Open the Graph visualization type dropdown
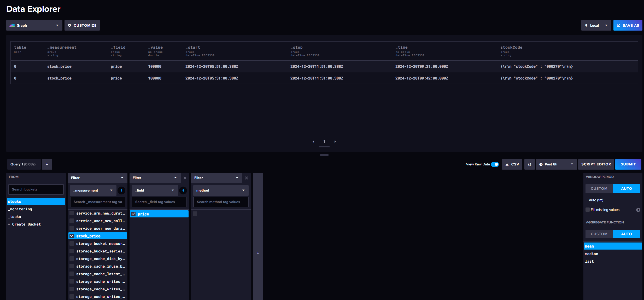The width and height of the screenshot is (644, 300). click(34, 25)
